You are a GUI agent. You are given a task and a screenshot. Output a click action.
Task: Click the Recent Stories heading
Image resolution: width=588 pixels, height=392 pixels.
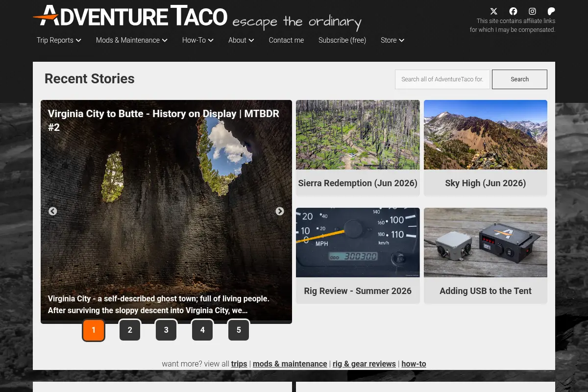[90, 79]
